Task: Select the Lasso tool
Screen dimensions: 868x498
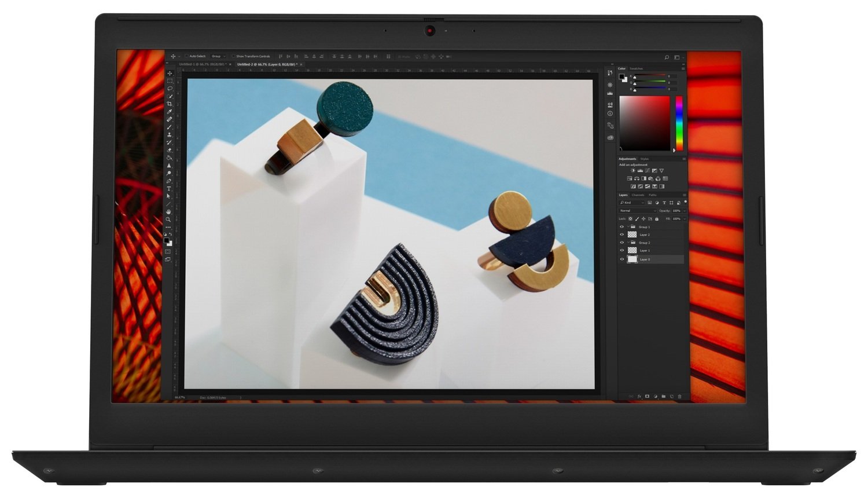Action: coord(170,89)
